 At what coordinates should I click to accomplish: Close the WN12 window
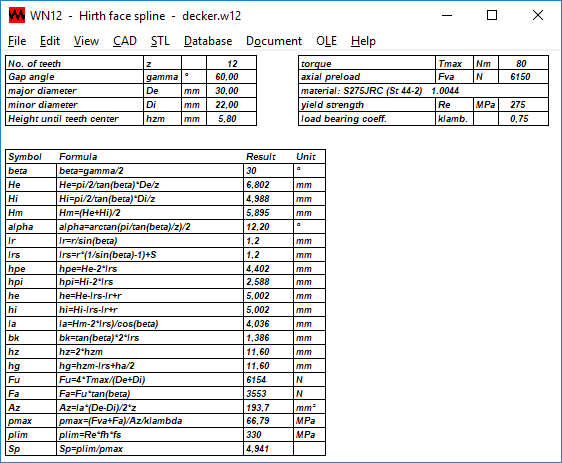point(538,15)
